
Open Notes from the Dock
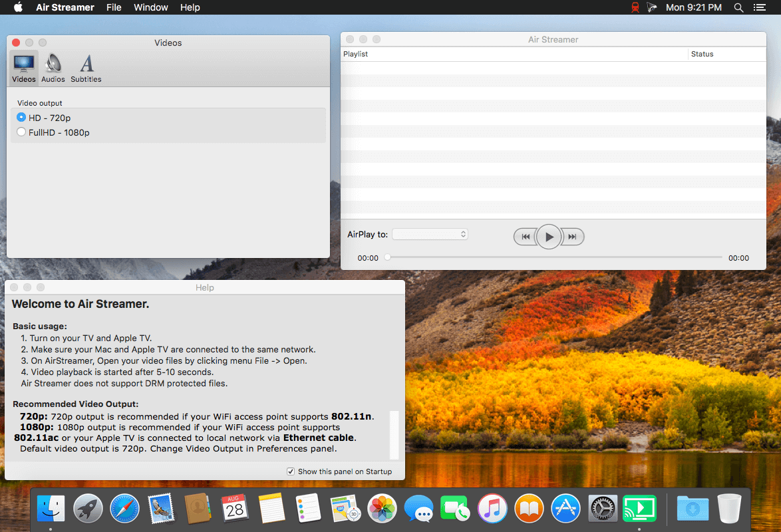pyautogui.click(x=271, y=509)
